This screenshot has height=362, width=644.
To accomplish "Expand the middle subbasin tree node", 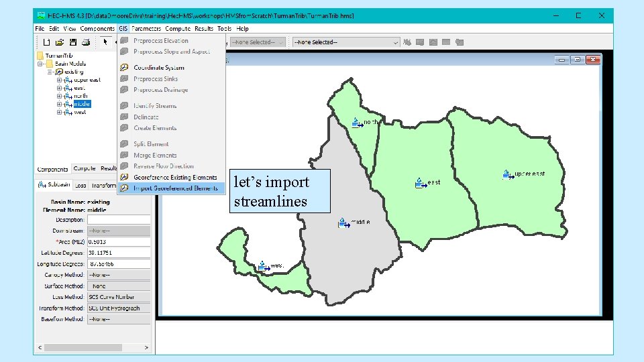I will [59, 105].
